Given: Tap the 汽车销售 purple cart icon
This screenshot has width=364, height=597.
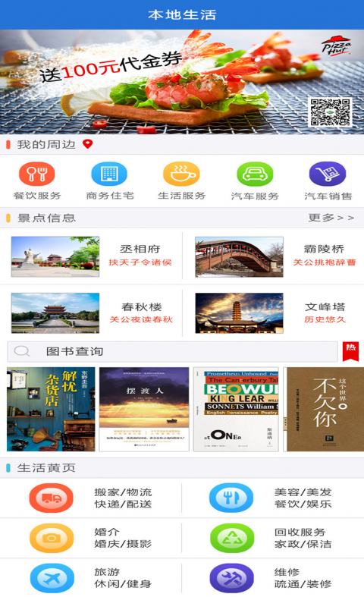Looking at the screenshot, I should (328, 174).
